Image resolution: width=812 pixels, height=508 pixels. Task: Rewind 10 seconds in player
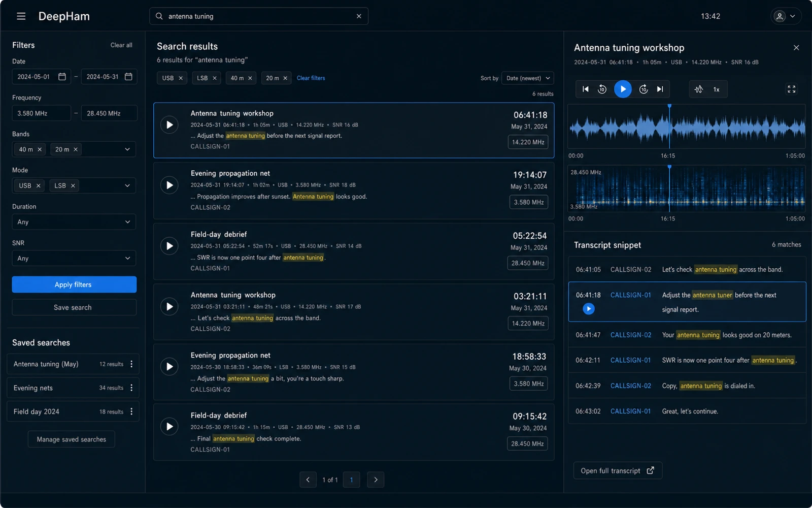[602, 89]
